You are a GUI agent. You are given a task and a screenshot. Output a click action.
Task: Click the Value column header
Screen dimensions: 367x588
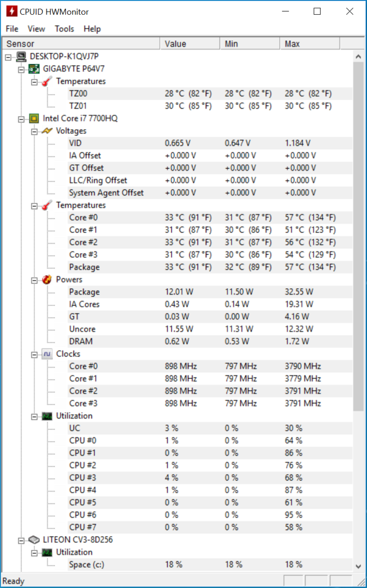(x=190, y=44)
